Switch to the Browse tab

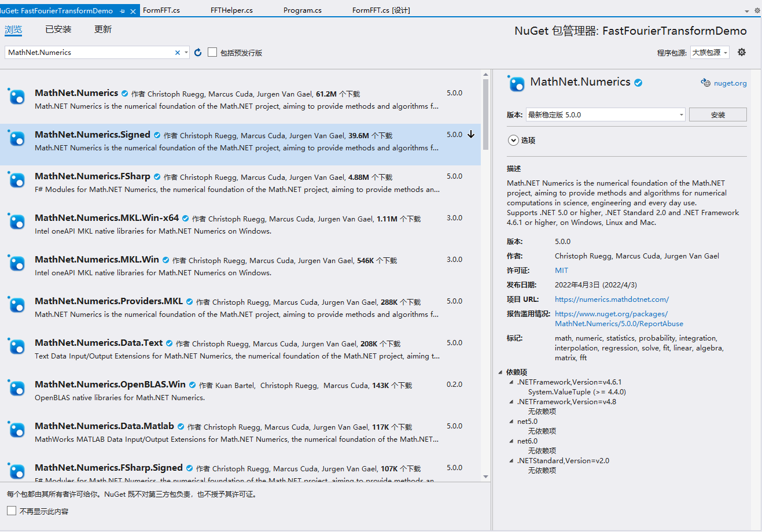tap(13, 29)
